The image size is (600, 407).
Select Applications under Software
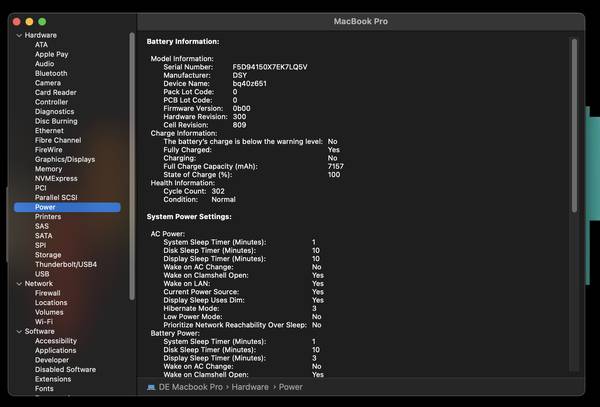click(x=55, y=351)
